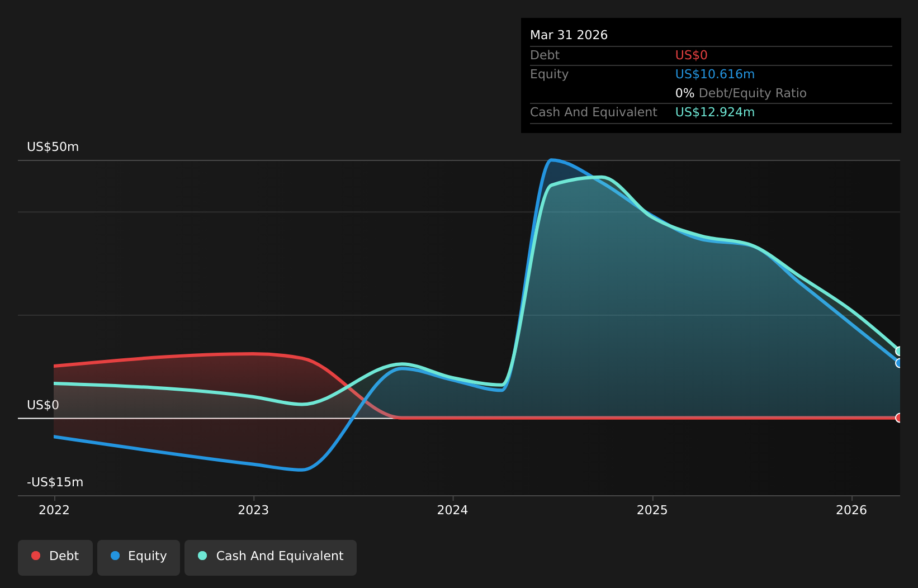
Task: Click the 2025 x-axis label
Action: pos(652,510)
